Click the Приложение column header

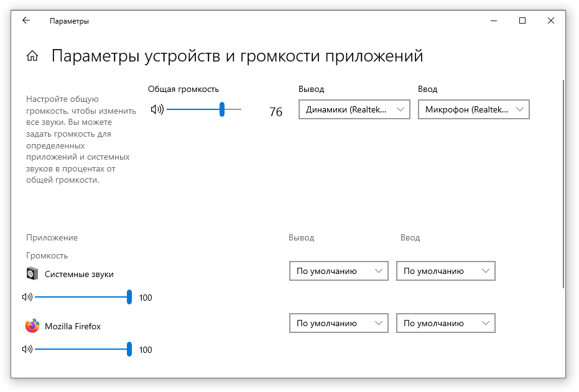(52, 237)
